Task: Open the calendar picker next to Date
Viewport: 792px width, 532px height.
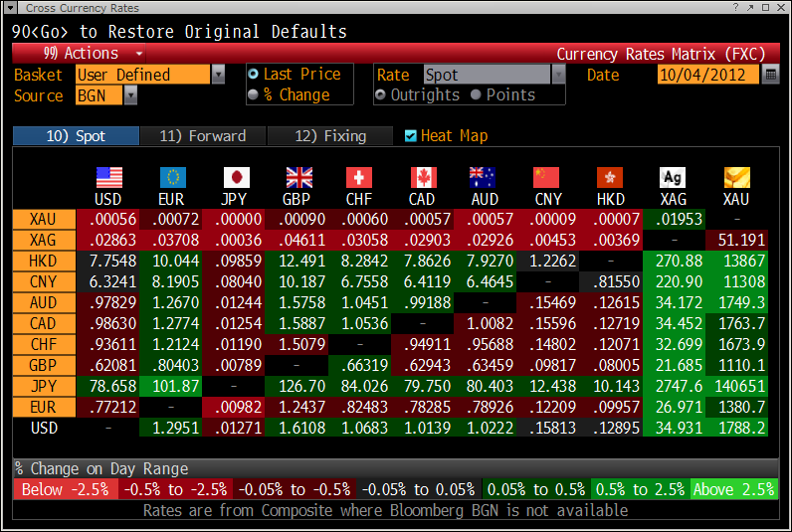Action: coord(771,75)
